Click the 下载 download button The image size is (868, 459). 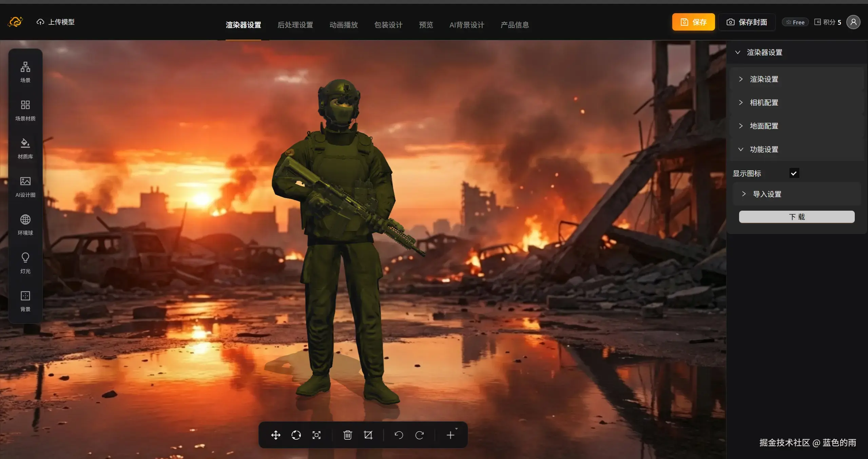point(796,216)
